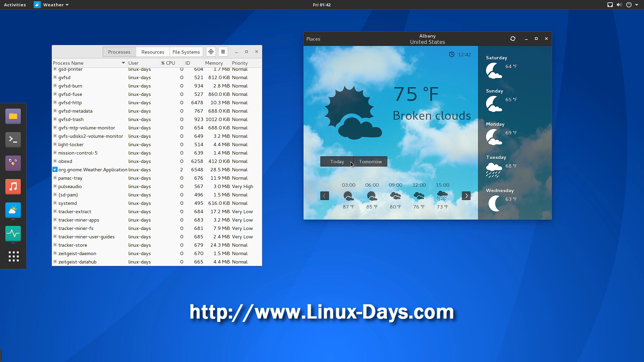Select the tracker-miner-fs process row

click(157, 228)
